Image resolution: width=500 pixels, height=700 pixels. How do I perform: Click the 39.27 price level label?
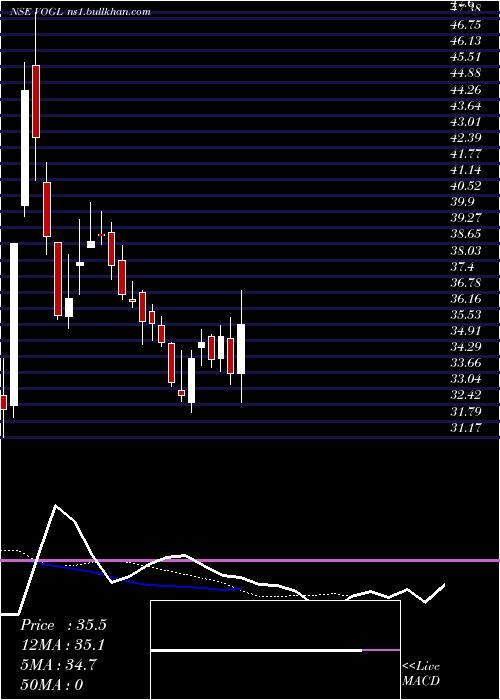click(466, 218)
